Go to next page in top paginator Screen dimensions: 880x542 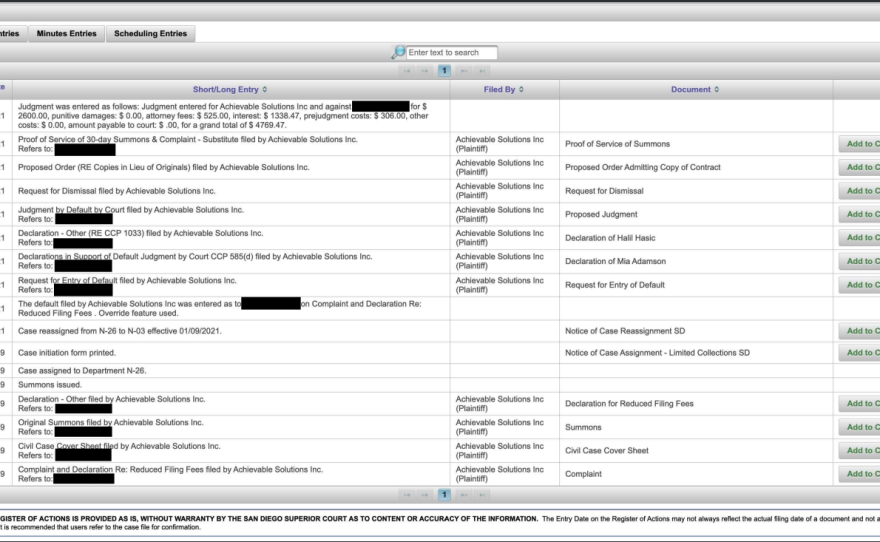(464, 71)
